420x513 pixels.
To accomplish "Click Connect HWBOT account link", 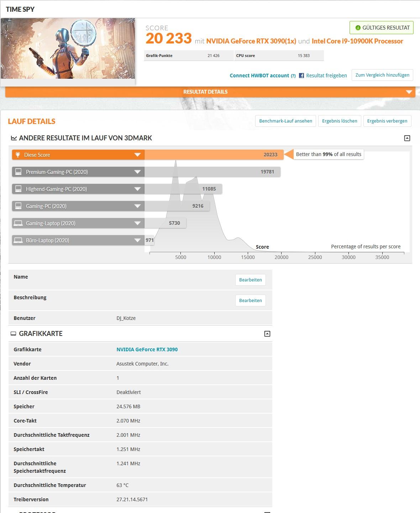I will click(259, 76).
